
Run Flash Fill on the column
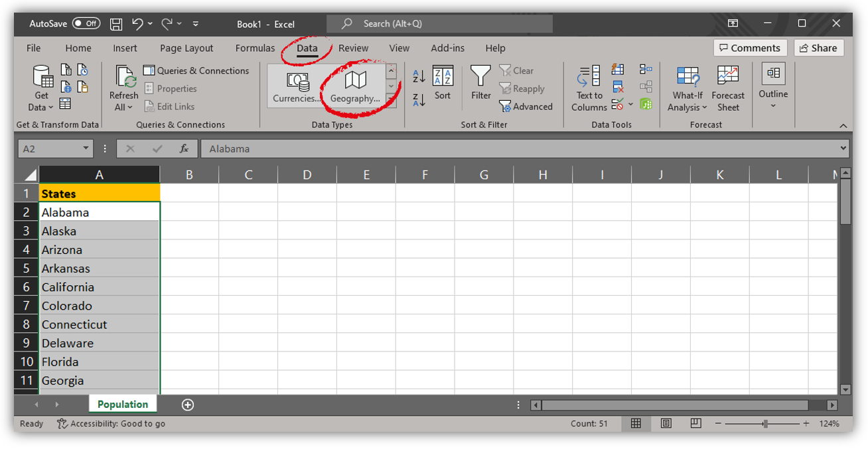point(616,70)
